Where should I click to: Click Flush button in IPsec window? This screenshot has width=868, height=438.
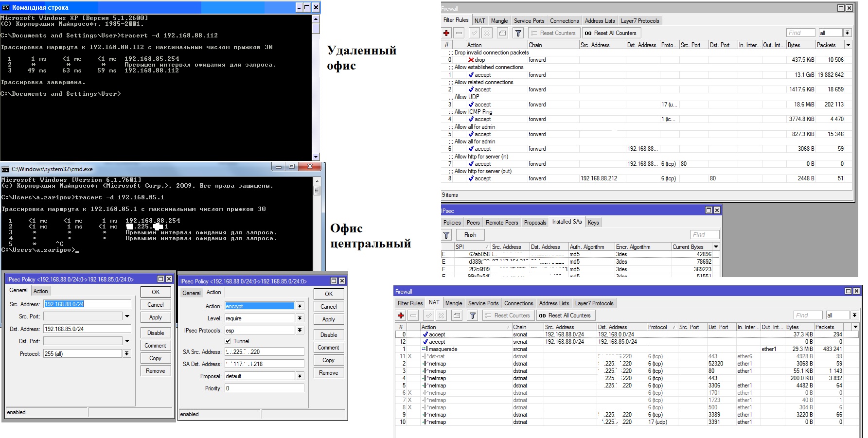470,235
